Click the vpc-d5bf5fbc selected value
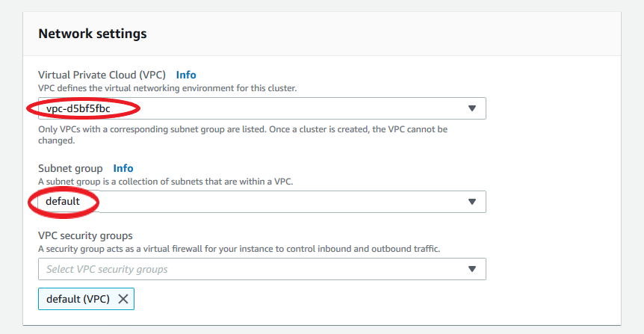Viewport: 644px width, 334px height. 84,108
